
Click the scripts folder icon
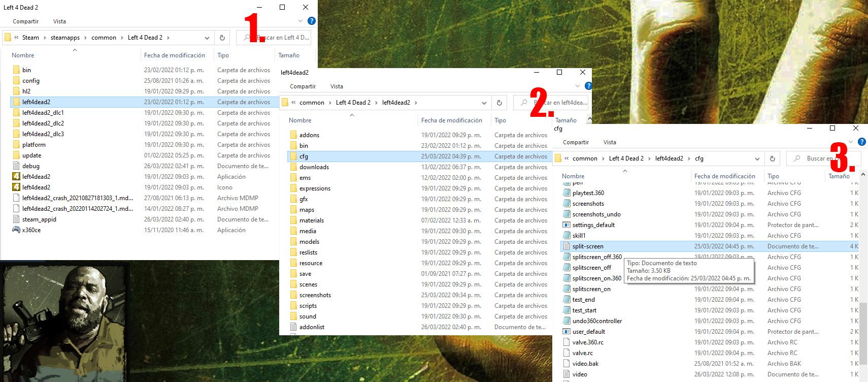click(x=293, y=306)
